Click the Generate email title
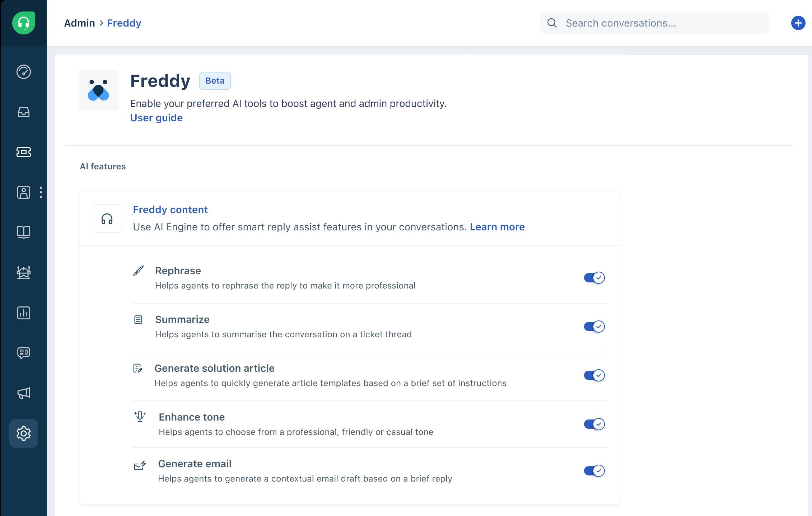The height and width of the screenshot is (516, 812). tap(195, 464)
